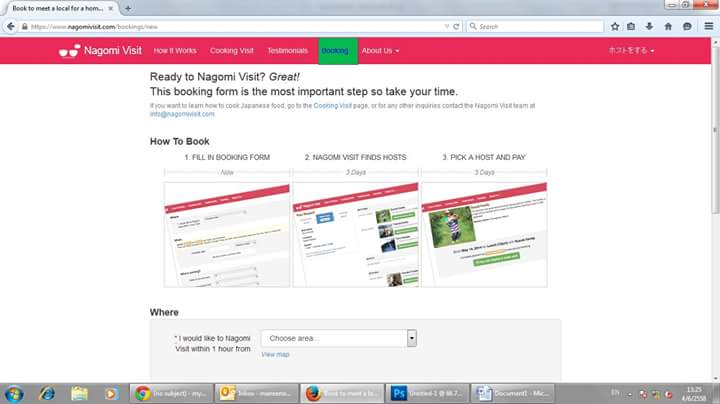Viewport: 720px width, 404px height.
Task: Open the Choose area dropdown
Action: pos(339,338)
